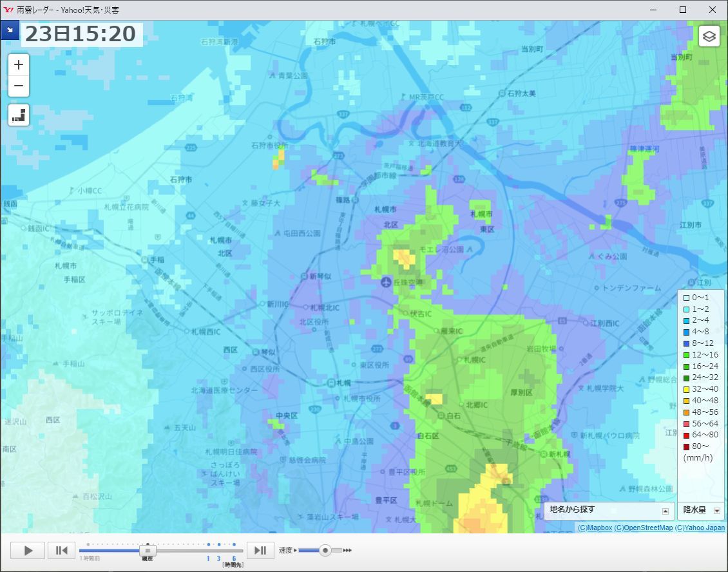Collapse the map using the blue arrow icon
Screen dimensions: 728x572
pos(10,31)
